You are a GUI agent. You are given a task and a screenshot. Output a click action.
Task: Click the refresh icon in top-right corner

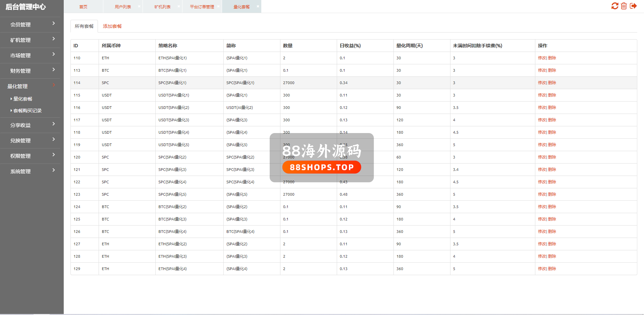point(614,6)
